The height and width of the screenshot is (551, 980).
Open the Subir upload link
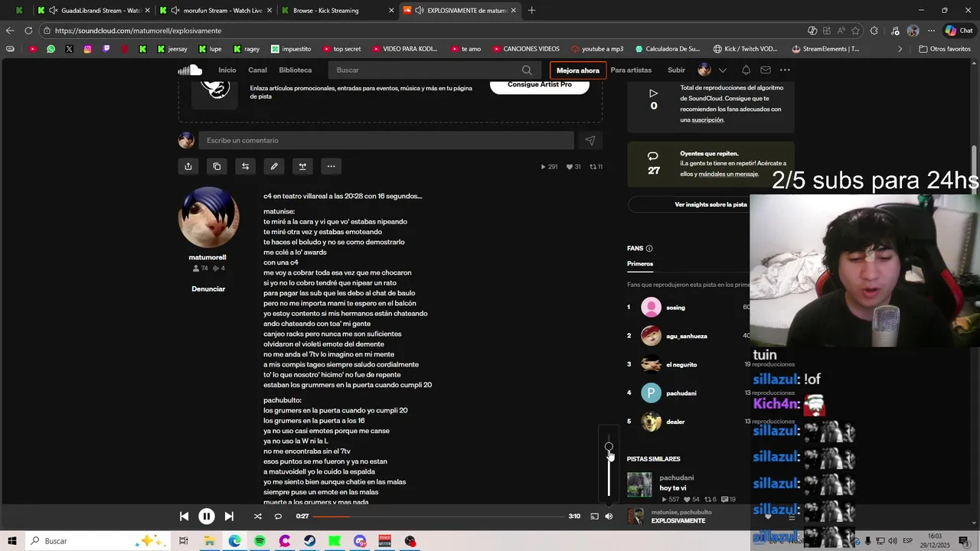(676, 70)
